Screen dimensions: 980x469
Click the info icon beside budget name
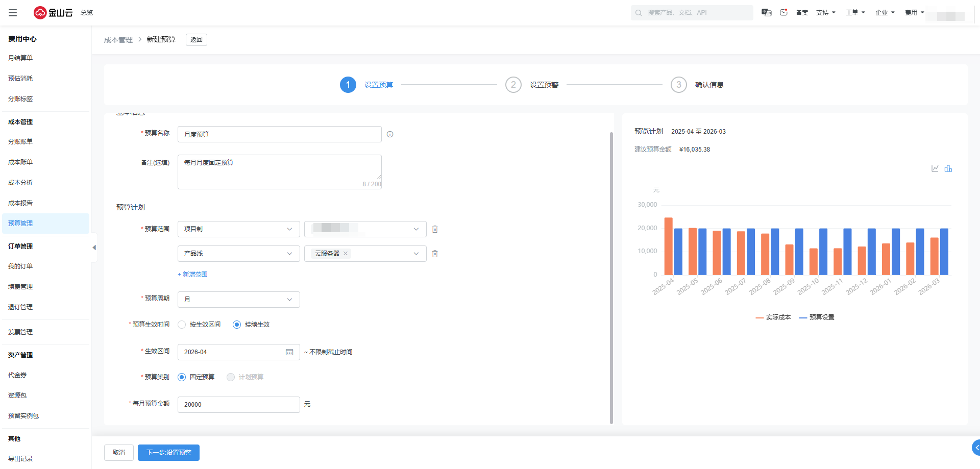tap(390, 134)
